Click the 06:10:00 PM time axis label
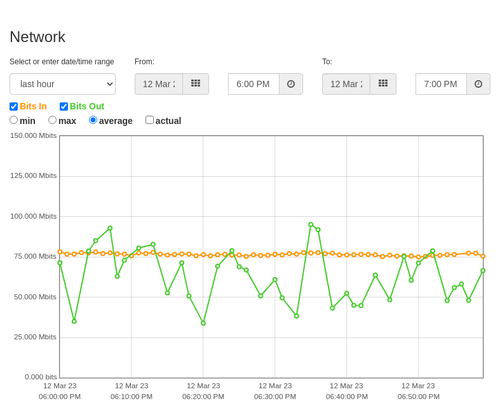This screenshot has height=403, width=500. 131,397
